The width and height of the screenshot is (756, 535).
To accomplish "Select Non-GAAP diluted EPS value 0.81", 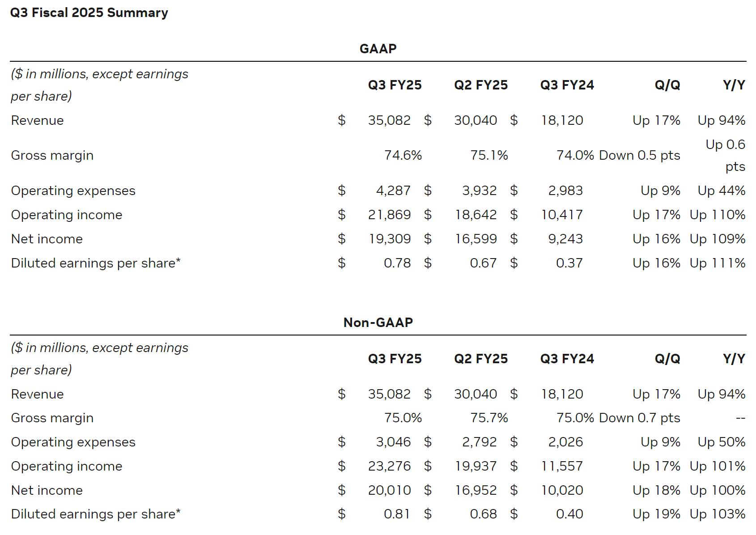I will [397, 514].
